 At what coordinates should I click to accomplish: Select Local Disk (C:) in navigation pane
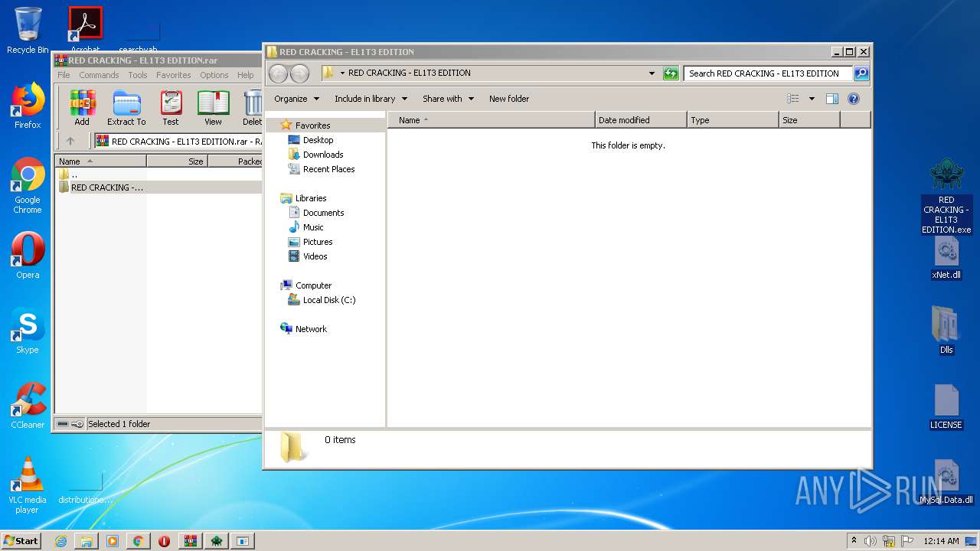click(328, 299)
